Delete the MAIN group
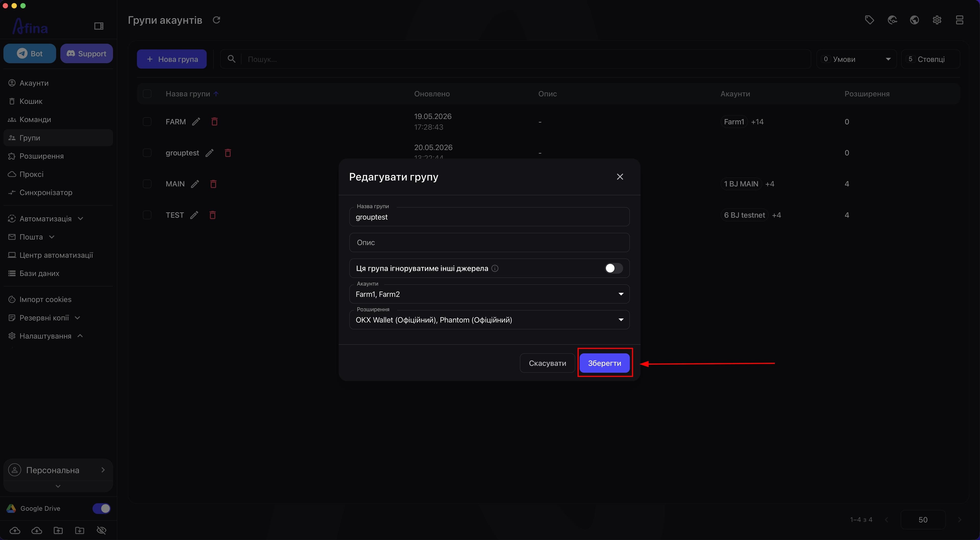 pyautogui.click(x=213, y=184)
